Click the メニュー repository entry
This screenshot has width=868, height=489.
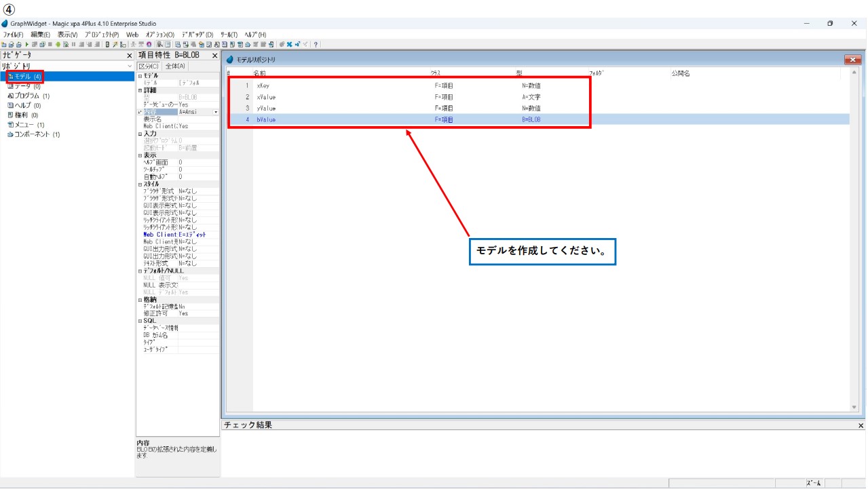pyautogui.click(x=26, y=125)
